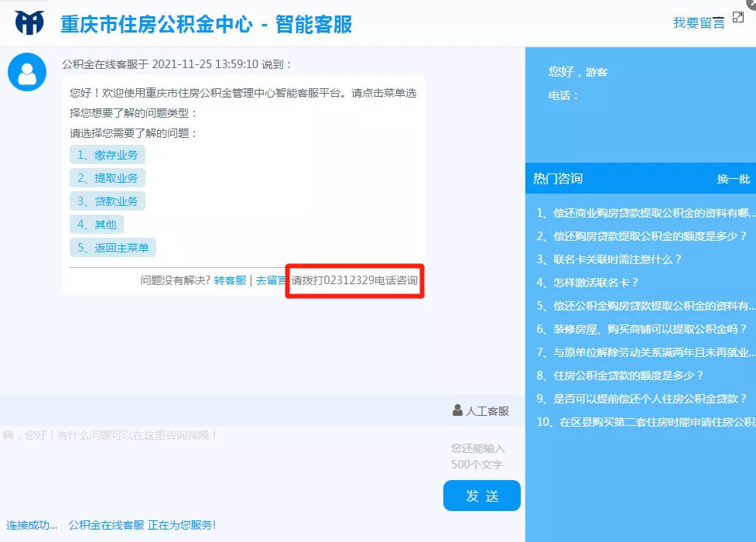Click the 人工客服 person icon

click(457, 410)
